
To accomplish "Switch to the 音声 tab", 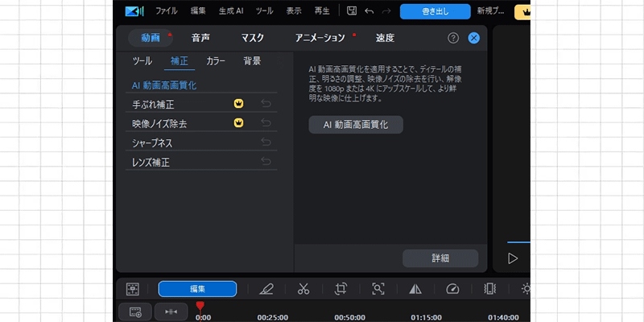I will coord(200,38).
